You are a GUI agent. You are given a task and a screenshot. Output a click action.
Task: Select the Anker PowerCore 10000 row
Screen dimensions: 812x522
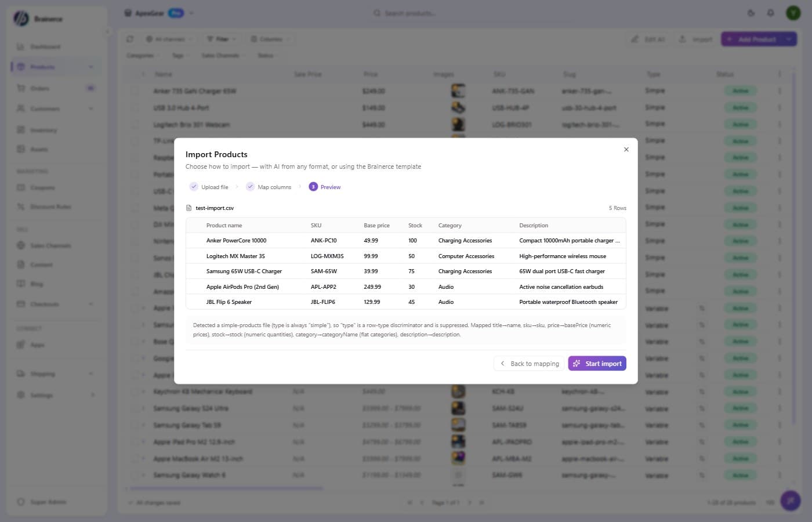coord(406,241)
